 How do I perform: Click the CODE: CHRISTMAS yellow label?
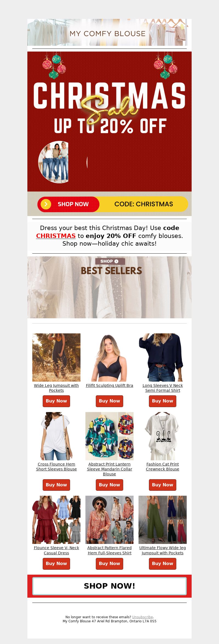pyautogui.click(x=144, y=204)
